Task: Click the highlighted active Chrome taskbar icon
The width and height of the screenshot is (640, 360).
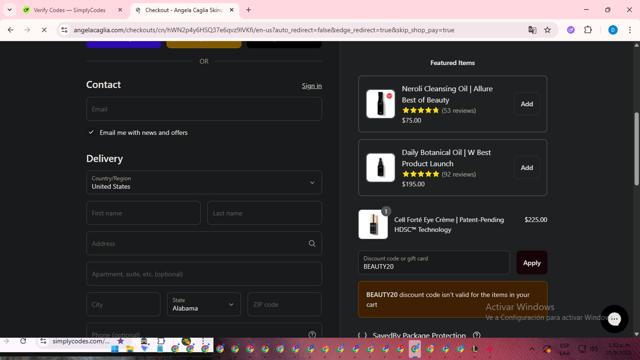Action: tap(415, 349)
